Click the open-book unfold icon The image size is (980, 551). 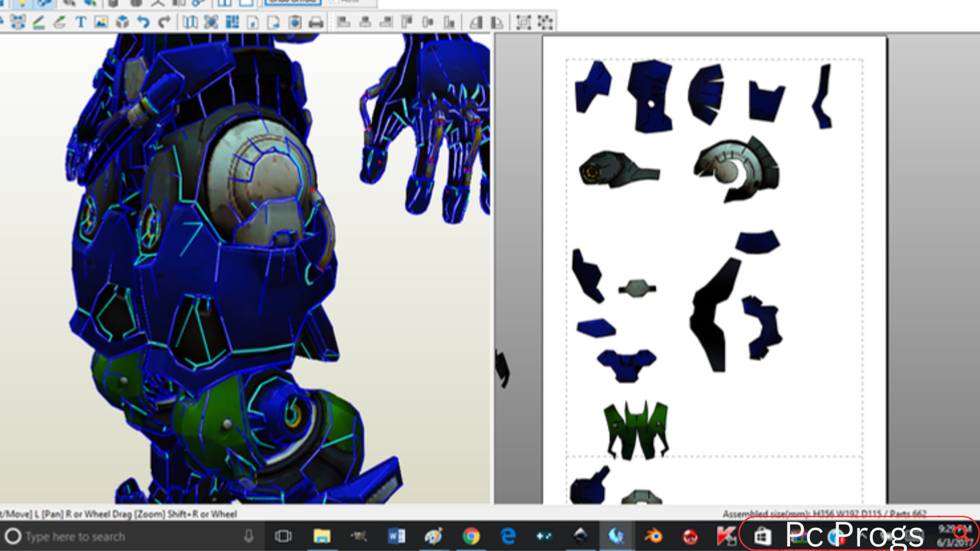[190, 23]
